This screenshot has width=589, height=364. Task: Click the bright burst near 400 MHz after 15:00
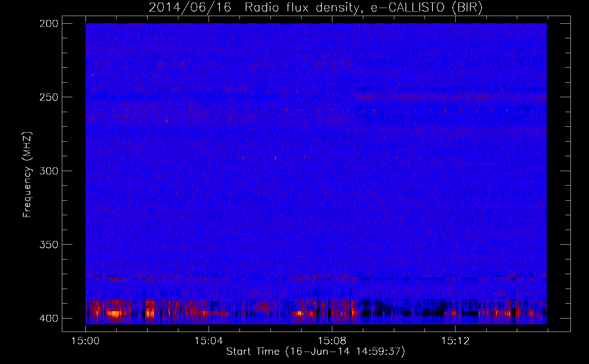coord(114,313)
